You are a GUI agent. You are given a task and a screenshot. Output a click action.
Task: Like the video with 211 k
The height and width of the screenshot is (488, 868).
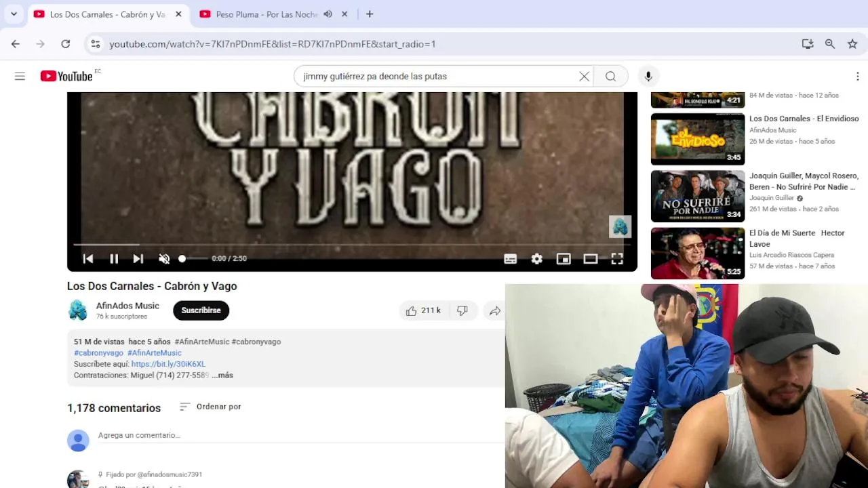(x=423, y=310)
